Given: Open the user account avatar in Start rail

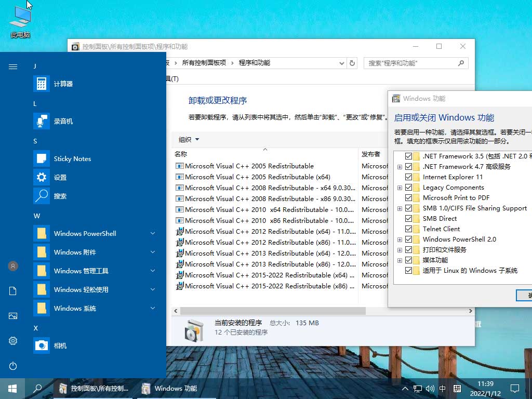Looking at the screenshot, I should [13, 266].
